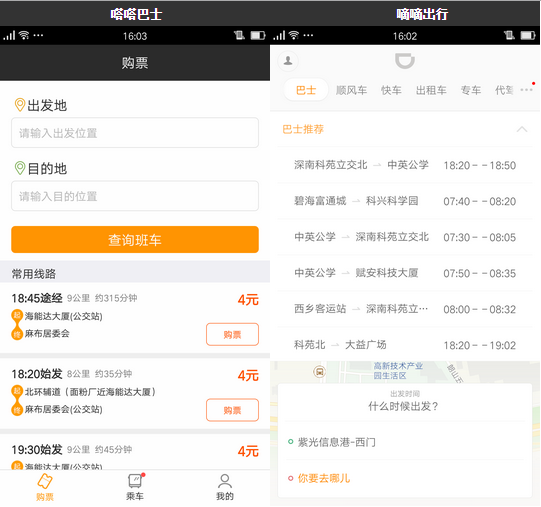Screen dimensions: 541x507
Task: Tap the green location pin beside 目的地
Action: (x=20, y=168)
